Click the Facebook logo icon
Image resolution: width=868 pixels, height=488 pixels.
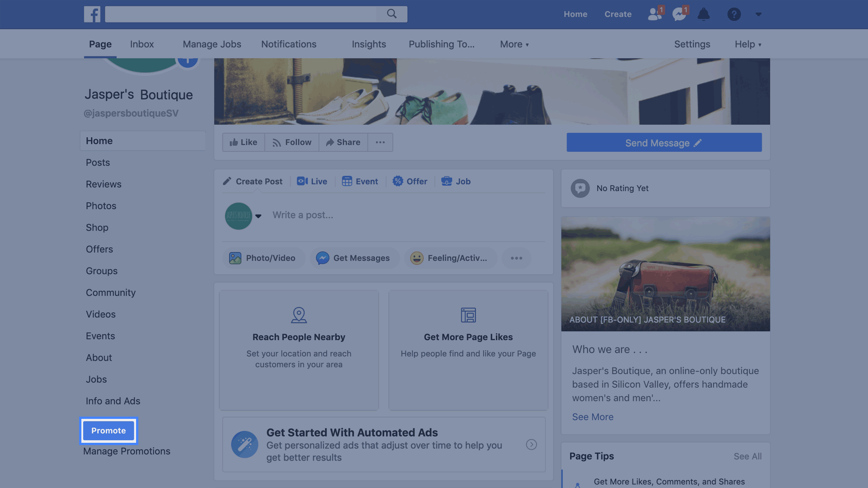coord(92,14)
